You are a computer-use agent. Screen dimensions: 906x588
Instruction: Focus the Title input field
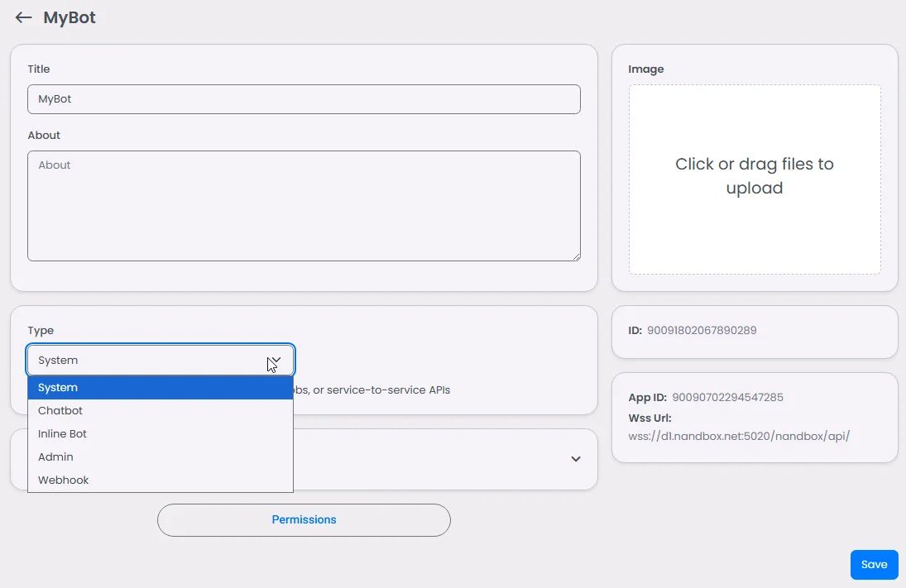click(304, 99)
